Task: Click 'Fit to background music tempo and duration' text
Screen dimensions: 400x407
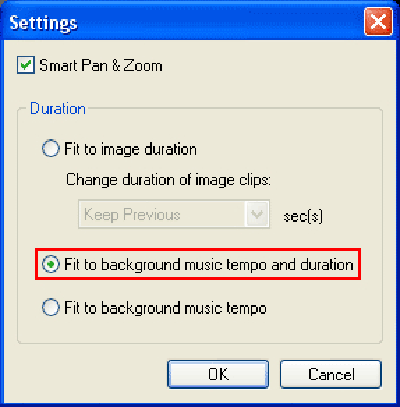Action: coord(209,265)
